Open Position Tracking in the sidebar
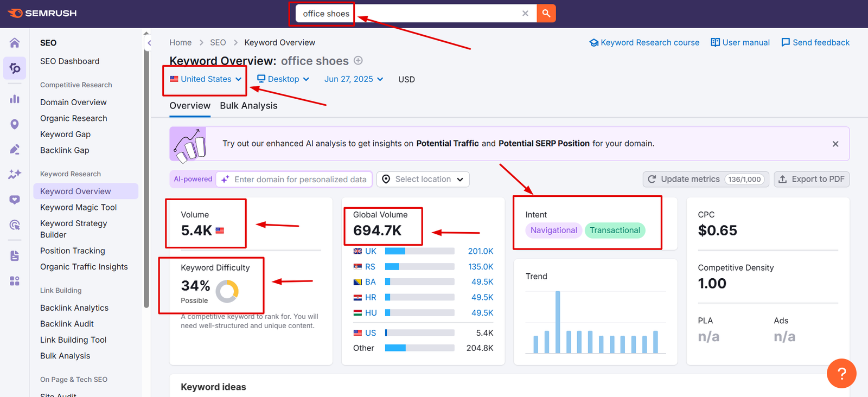868x397 pixels. point(73,251)
